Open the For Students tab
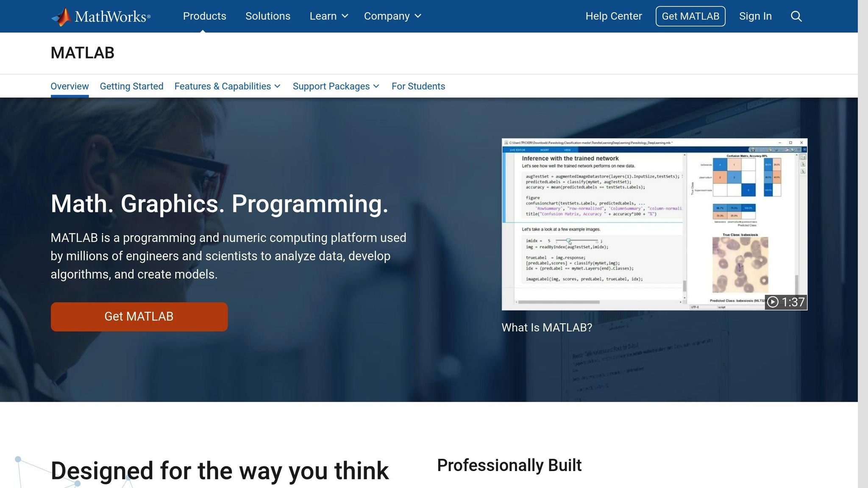This screenshot has height=488, width=868. (x=418, y=86)
